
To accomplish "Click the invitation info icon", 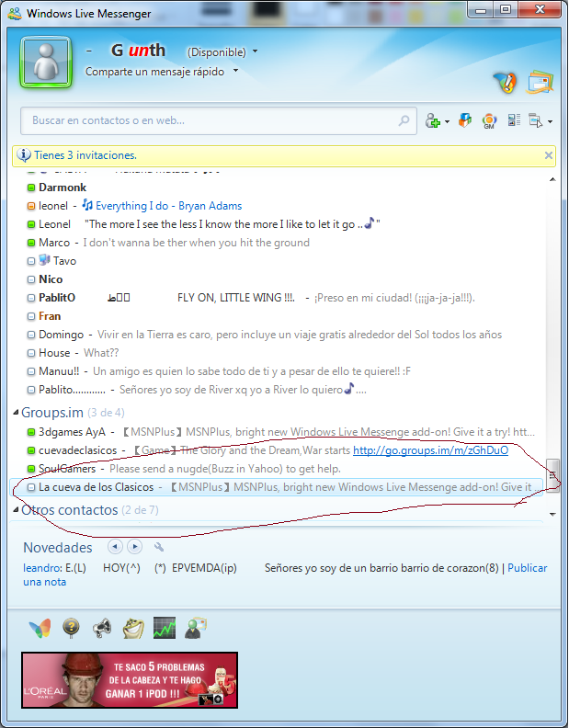I will click(x=24, y=155).
